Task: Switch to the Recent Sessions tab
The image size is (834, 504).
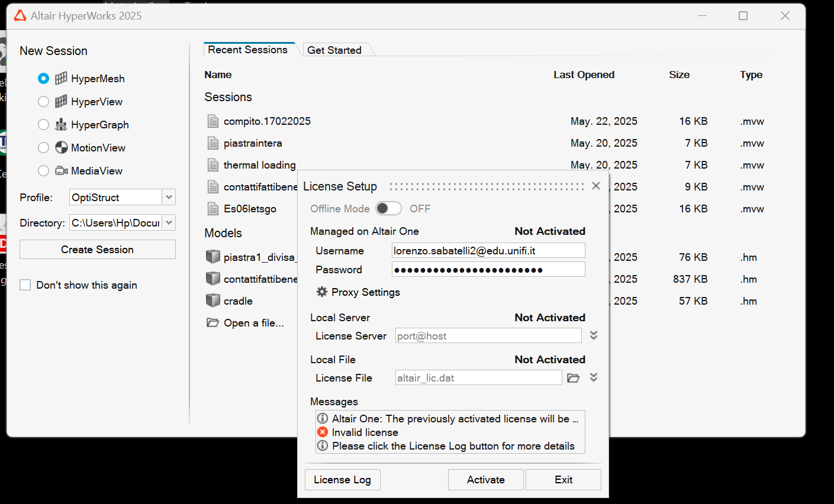Action: (248, 50)
